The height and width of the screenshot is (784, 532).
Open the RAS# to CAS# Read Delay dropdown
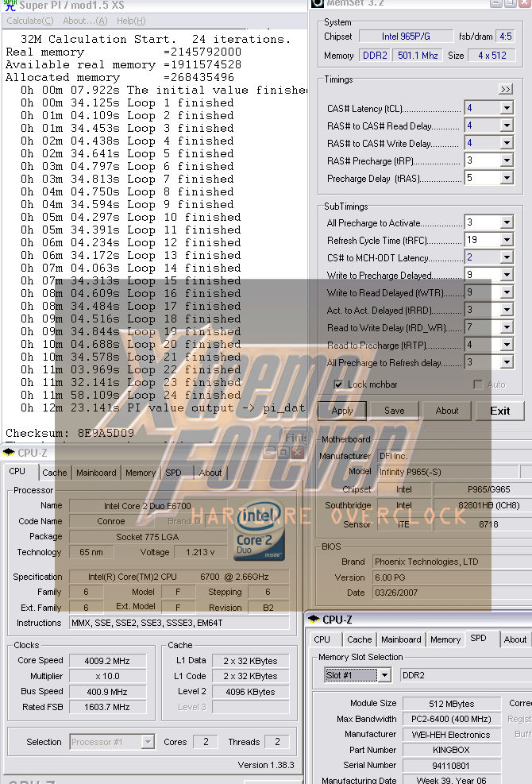click(x=507, y=126)
